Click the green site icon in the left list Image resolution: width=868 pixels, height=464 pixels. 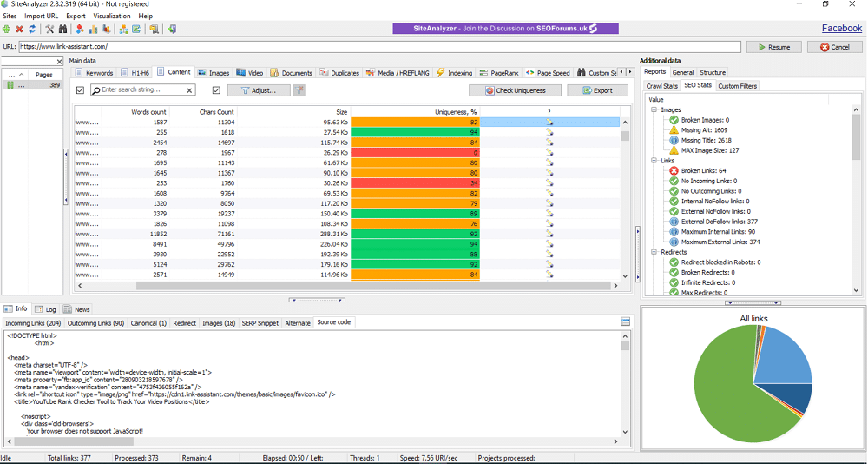point(10,85)
